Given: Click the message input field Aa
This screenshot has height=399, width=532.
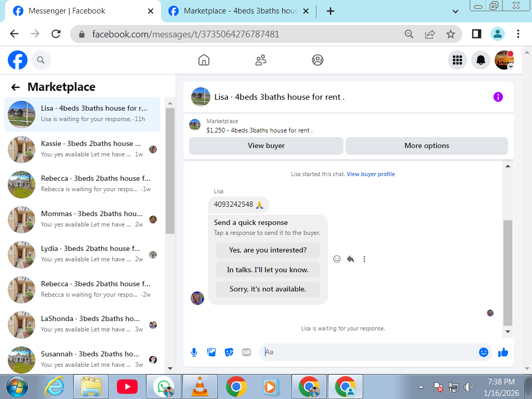Looking at the screenshot, I should click(370, 352).
